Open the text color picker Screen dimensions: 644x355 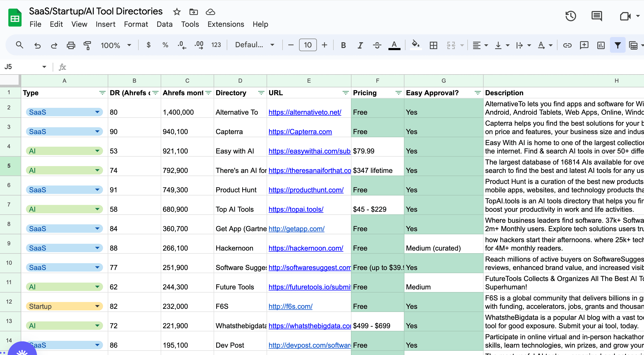pos(394,45)
